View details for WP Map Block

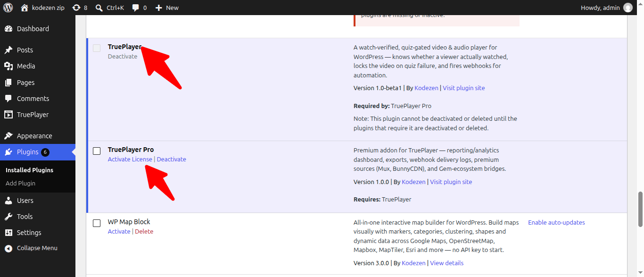tap(447, 263)
